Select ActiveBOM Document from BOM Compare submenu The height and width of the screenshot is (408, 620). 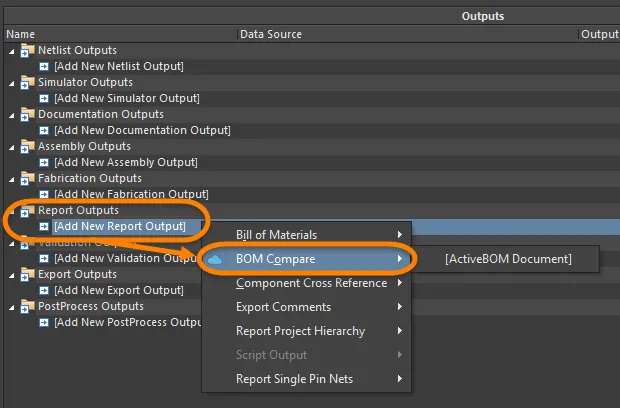(508, 259)
